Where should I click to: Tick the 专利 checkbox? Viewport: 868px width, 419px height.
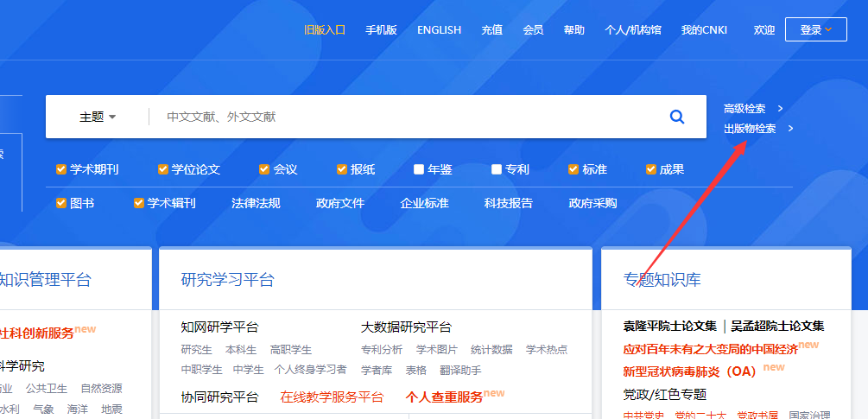point(497,169)
